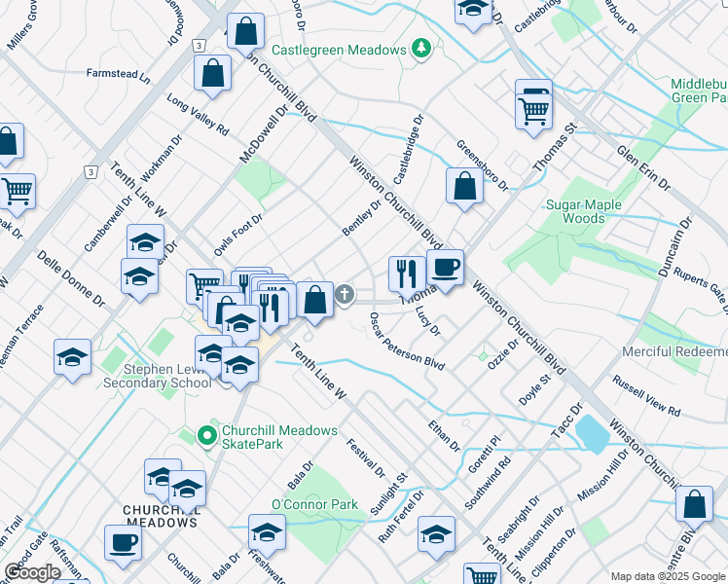Click the shopping bag marker beside Farmstead Ln

tap(212, 74)
